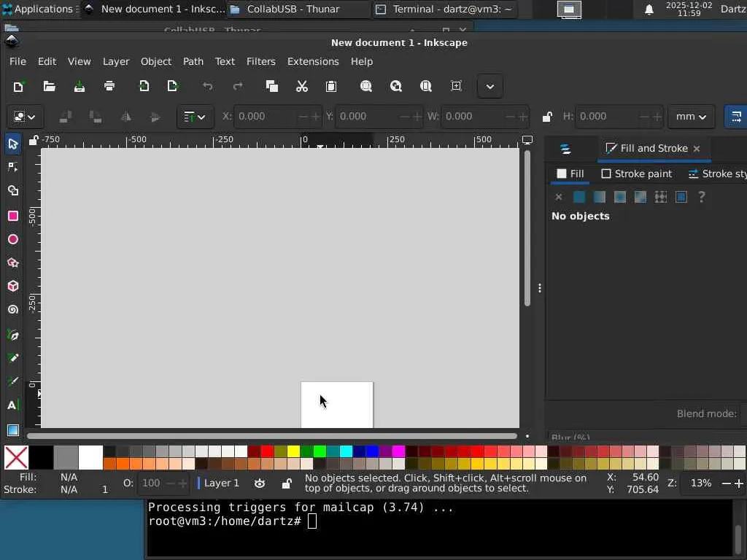
Task: Set fill to No paint X
Action: point(559,197)
